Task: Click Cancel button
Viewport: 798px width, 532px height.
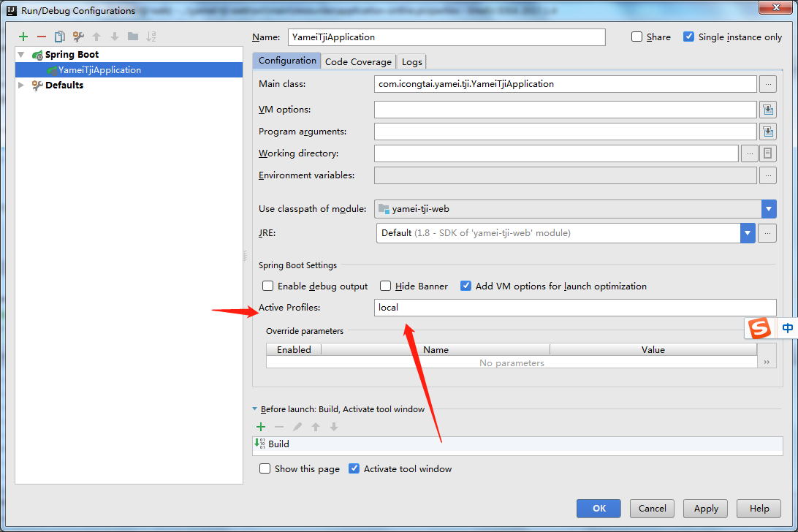Action: point(653,509)
